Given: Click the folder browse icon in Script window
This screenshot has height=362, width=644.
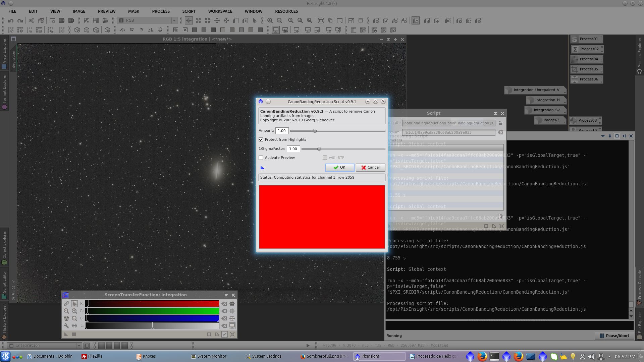Looking at the screenshot, I should (500, 123).
